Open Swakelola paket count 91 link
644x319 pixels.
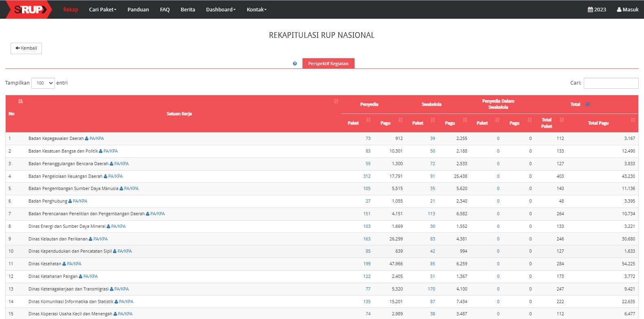pyautogui.click(x=432, y=176)
